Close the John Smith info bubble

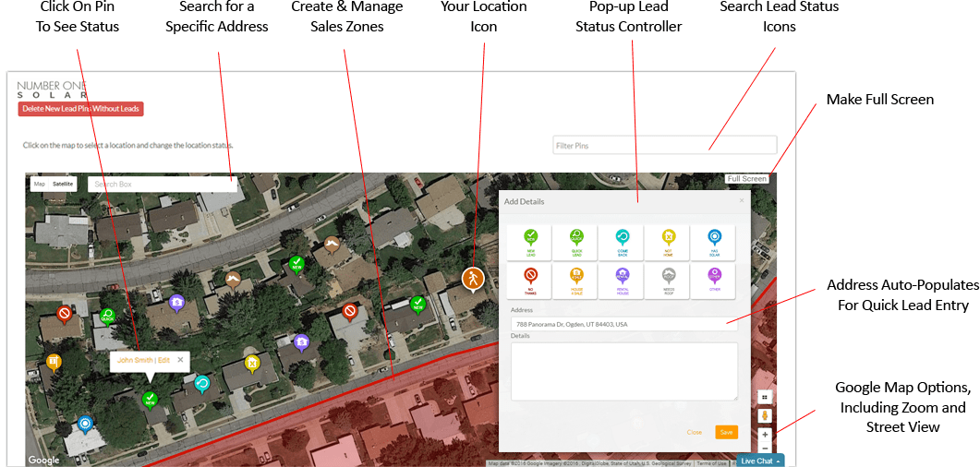point(180,360)
